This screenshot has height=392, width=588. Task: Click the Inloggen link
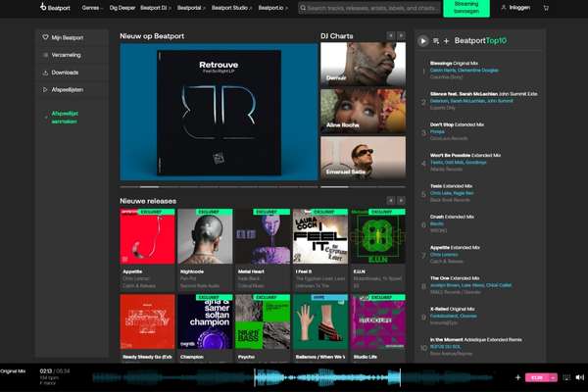click(x=519, y=8)
